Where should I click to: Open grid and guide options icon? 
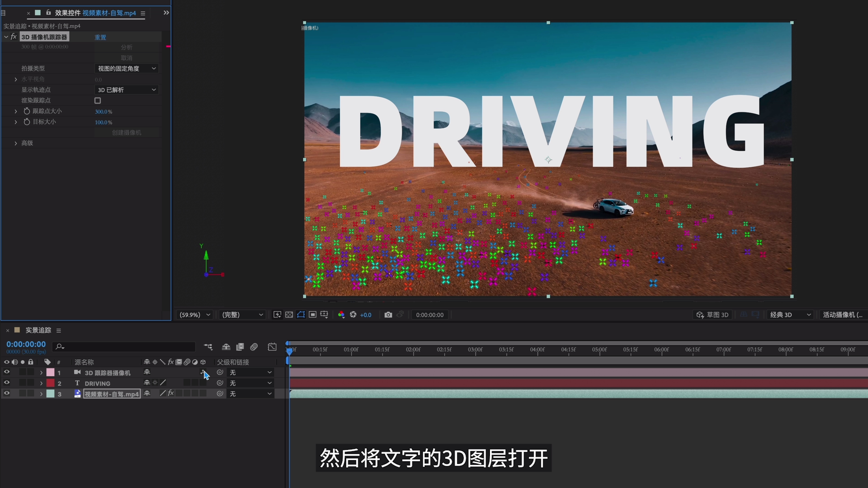pyautogui.click(x=324, y=314)
